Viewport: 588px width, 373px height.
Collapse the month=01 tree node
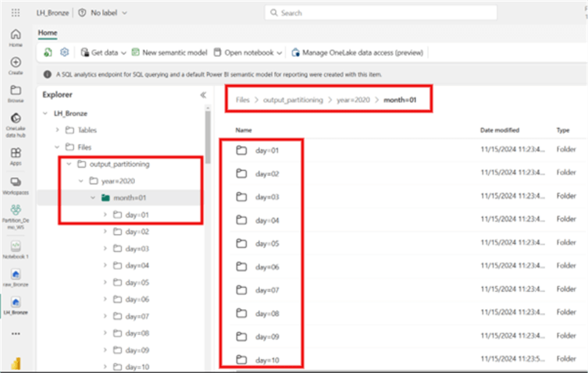point(93,197)
